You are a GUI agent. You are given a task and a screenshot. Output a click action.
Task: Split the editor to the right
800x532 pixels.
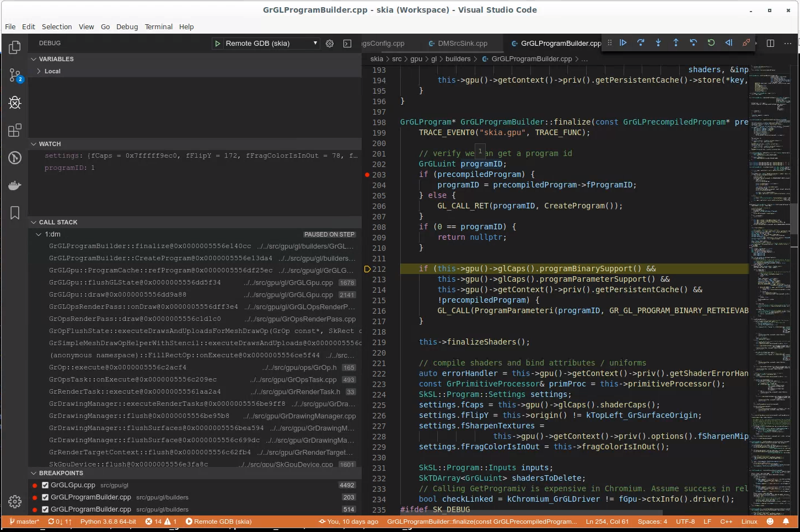pos(771,43)
